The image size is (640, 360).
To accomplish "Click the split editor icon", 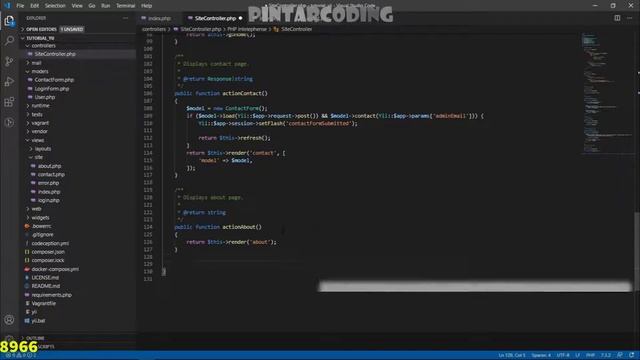I will [x=617, y=18].
